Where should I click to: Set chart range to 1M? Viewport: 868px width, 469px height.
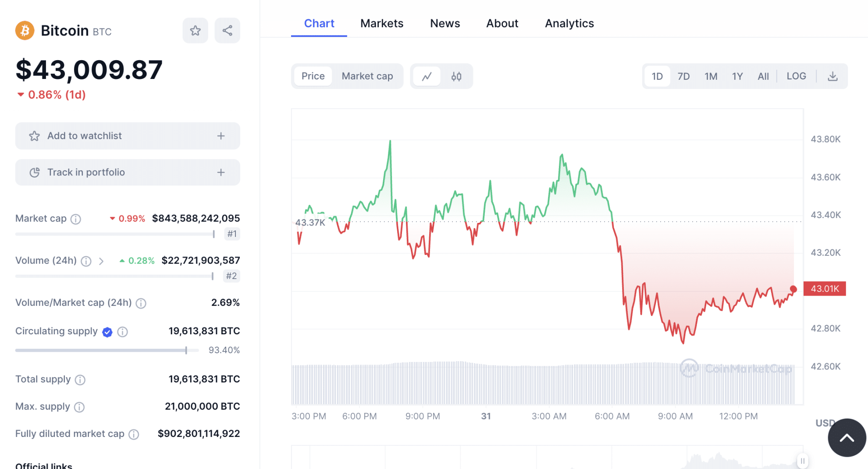point(711,76)
